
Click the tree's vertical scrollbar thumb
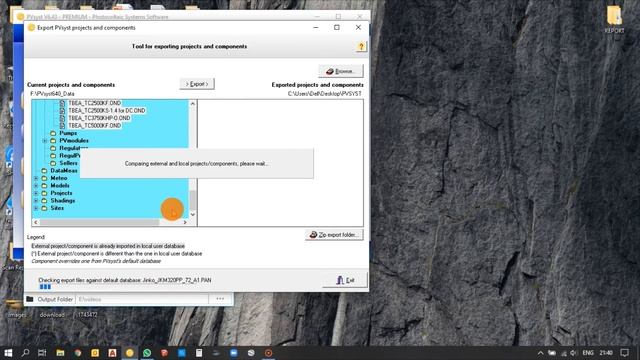pyautogui.click(x=193, y=200)
